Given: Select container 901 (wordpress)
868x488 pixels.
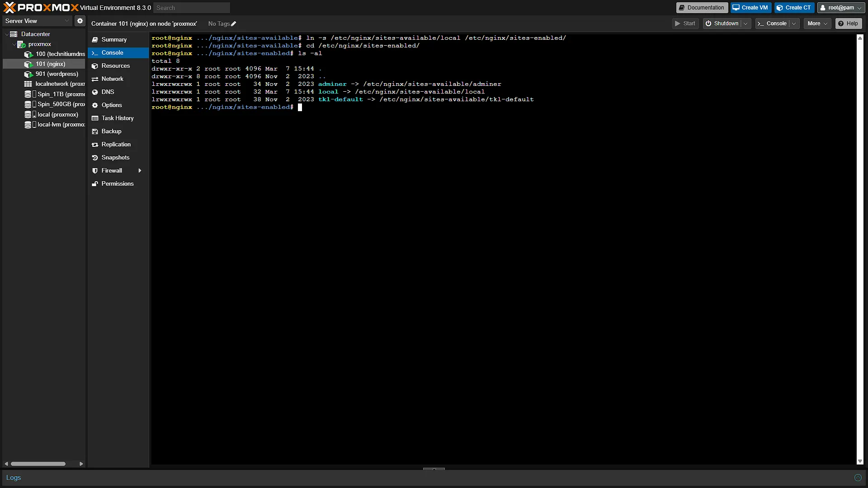Looking at the screenshot, I should 51,74.
